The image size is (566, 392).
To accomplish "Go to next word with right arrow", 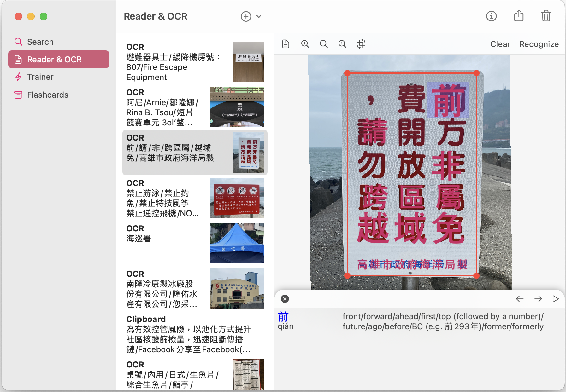I will point(538,299).
